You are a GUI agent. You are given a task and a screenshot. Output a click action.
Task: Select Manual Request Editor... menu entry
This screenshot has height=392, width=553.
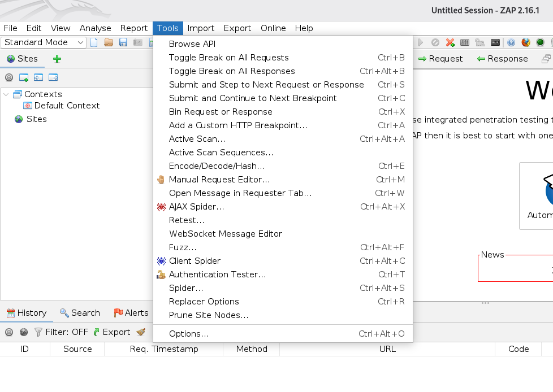283,180
